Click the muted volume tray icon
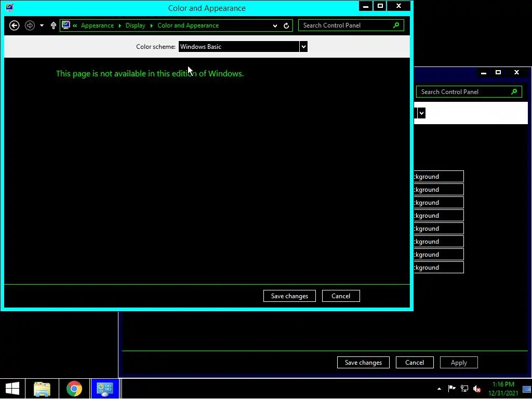532x399 pixels. (477, 389)
